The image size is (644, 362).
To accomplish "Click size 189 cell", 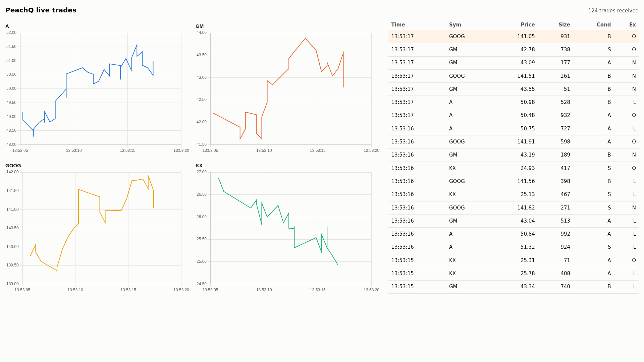I will point(565,155).
